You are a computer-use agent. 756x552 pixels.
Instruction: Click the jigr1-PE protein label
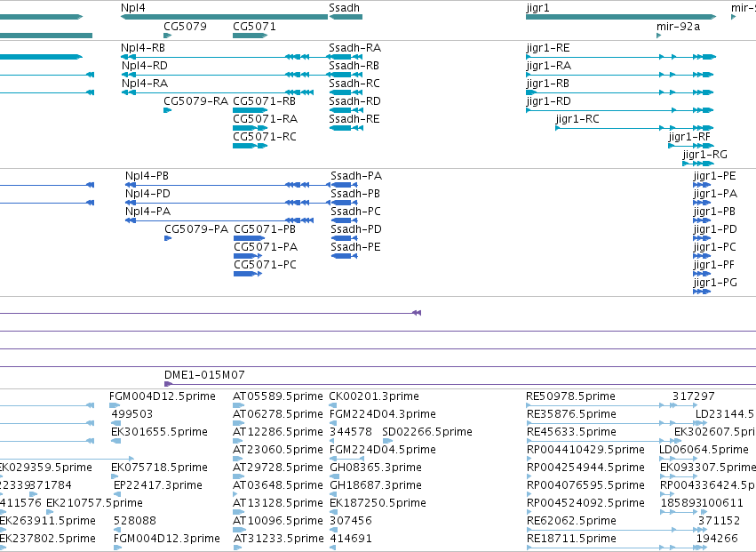715,177
